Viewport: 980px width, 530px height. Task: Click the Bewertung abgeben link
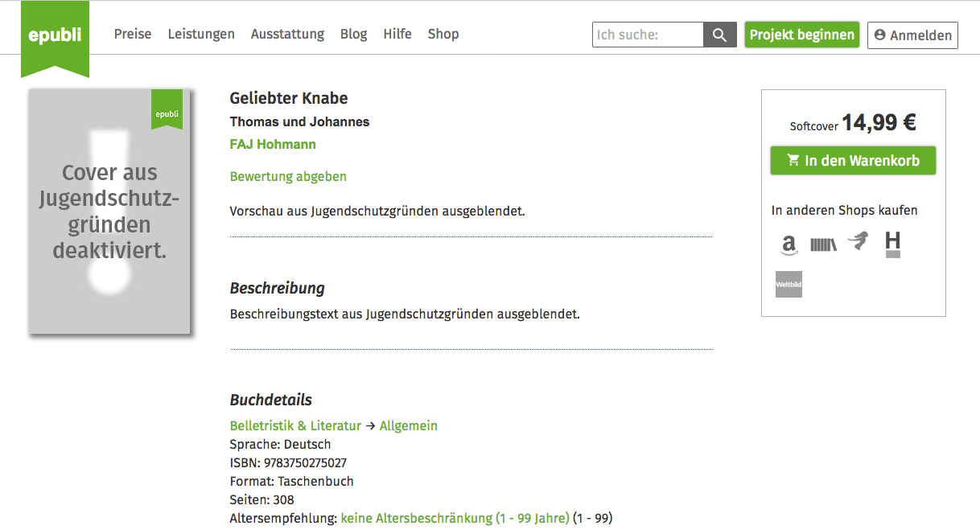pyautogui.click(x=288, y=176)
